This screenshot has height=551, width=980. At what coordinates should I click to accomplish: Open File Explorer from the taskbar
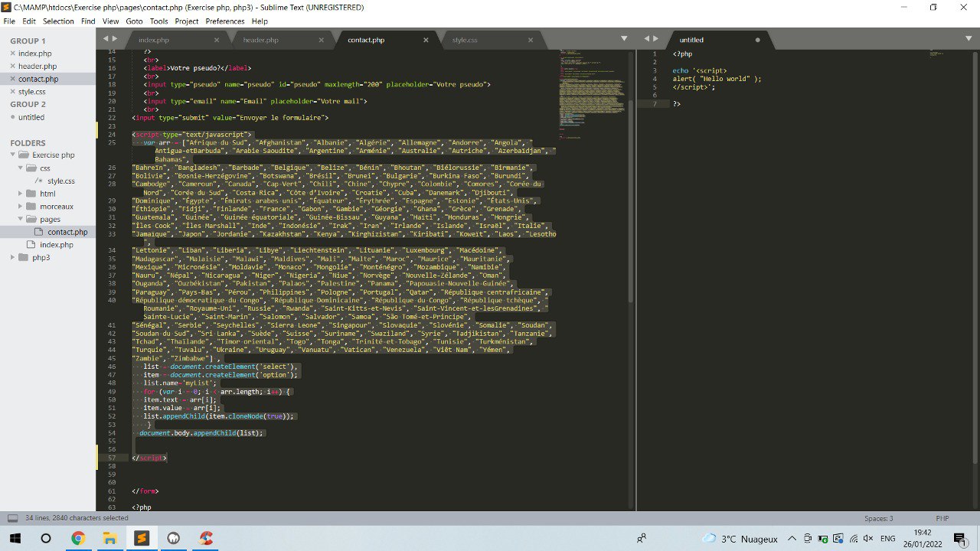tap(109, 538)
